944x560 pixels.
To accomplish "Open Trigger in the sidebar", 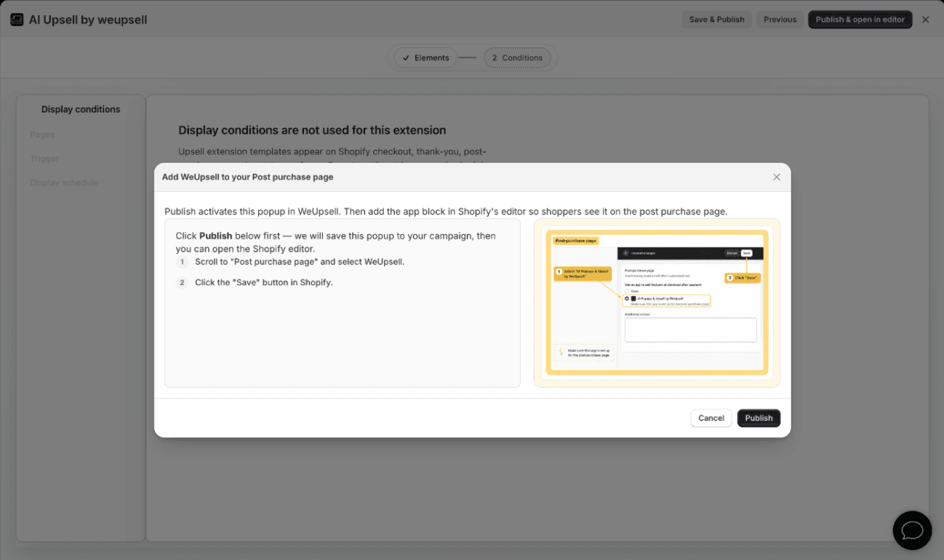I will pos(44,159).
